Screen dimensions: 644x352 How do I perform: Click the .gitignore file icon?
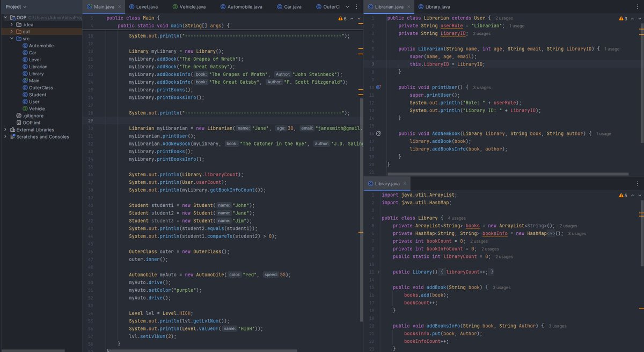(x=19, y=116)
